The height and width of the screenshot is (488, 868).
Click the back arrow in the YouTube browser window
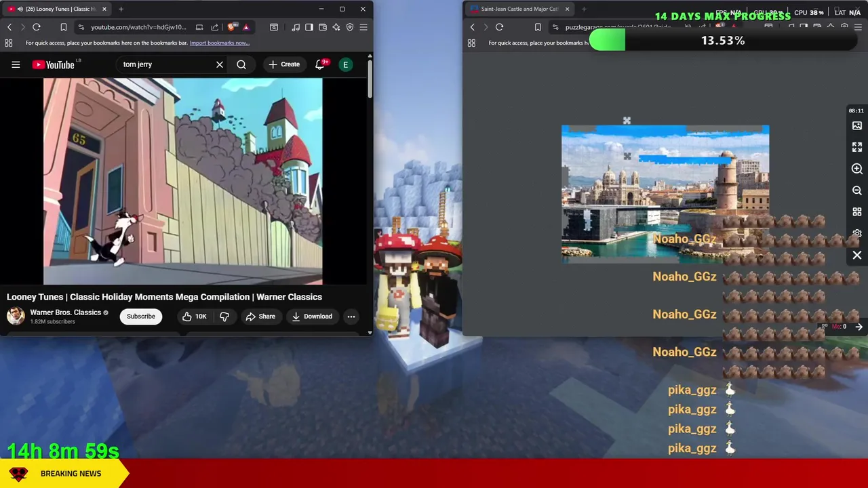point(9,27)
